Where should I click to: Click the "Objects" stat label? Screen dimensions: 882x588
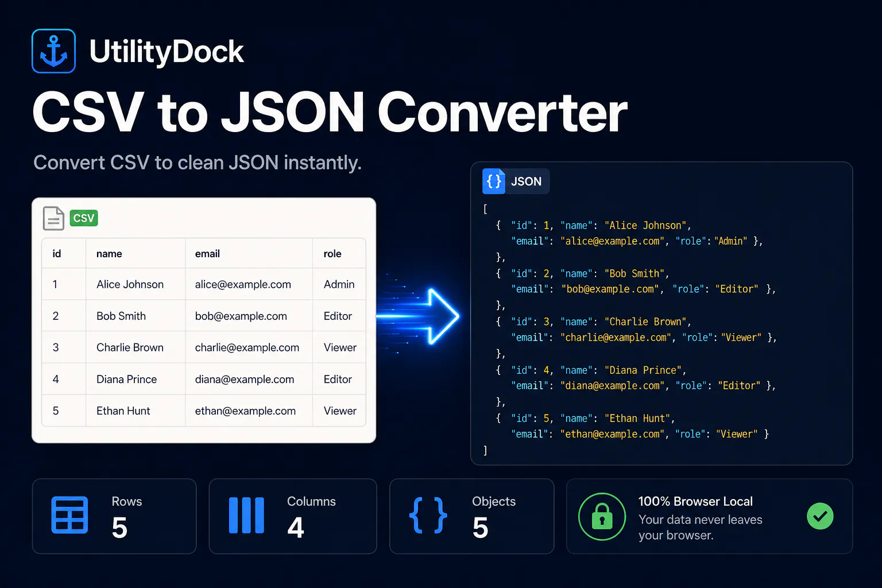pyautogui.click(x=494, y=501)
